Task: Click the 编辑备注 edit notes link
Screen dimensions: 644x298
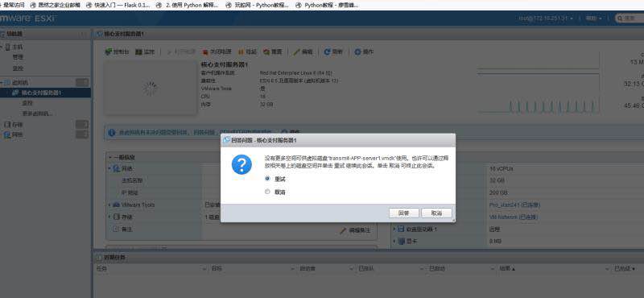Action: (x=355, y=230)
